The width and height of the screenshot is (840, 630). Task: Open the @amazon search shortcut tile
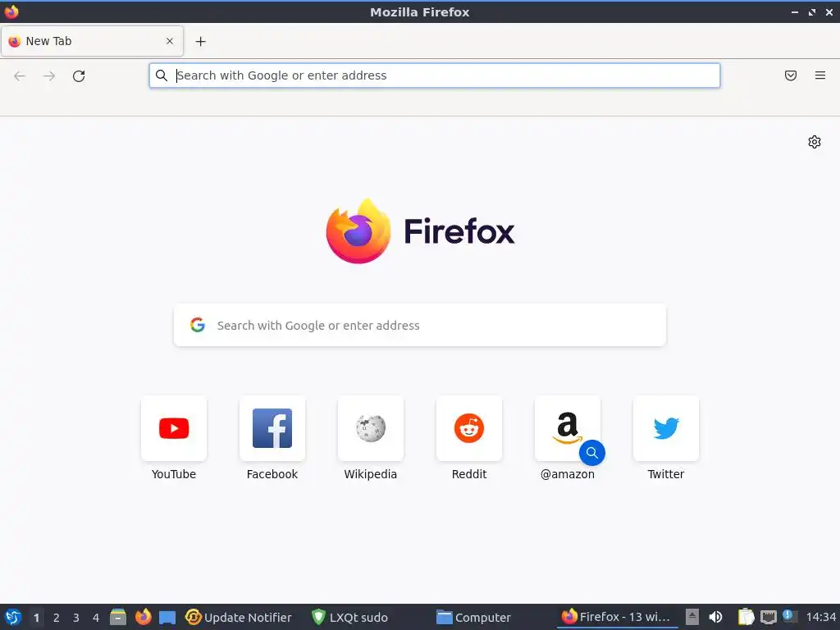(x=568, y=428)
